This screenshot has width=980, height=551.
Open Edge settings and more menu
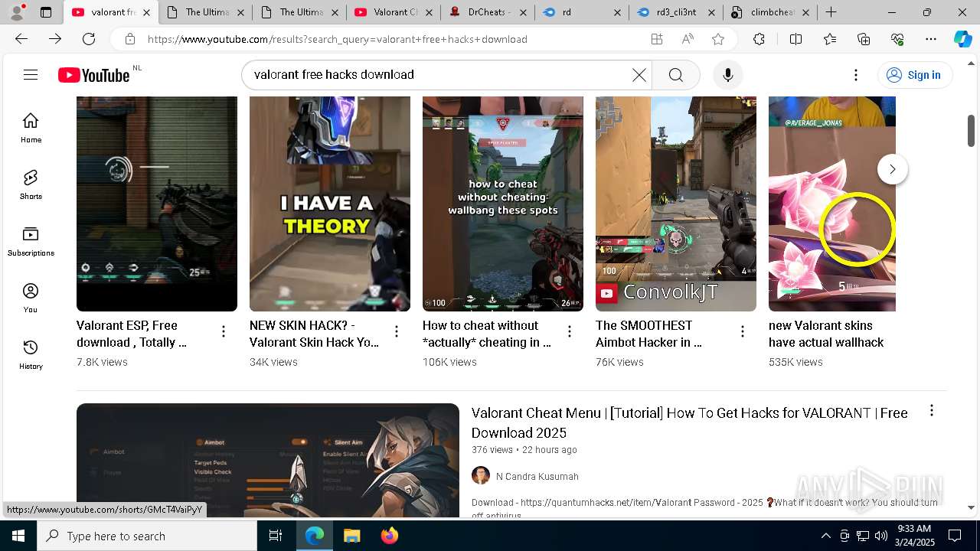click(x=931, y=39)
